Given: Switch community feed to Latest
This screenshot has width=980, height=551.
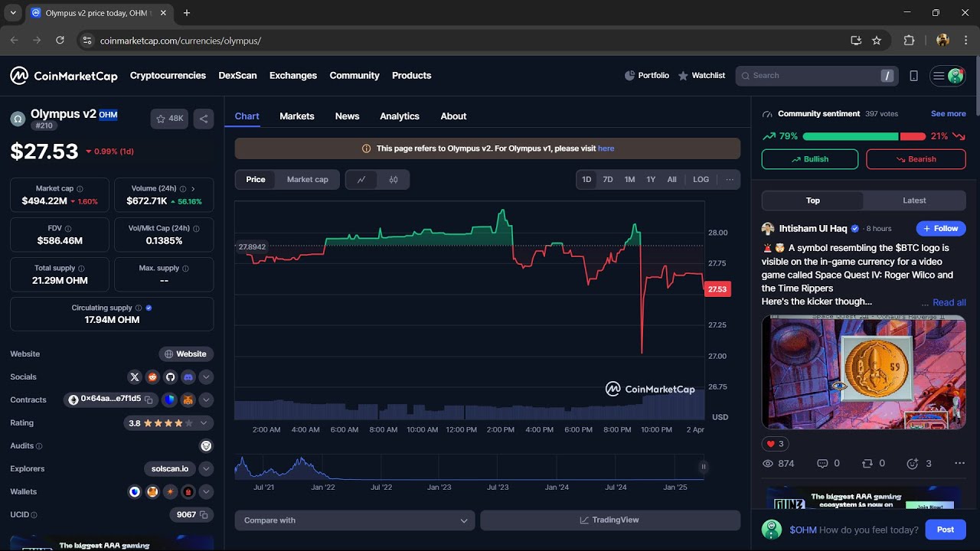Looking at the screenshot, I should [914, 201].
